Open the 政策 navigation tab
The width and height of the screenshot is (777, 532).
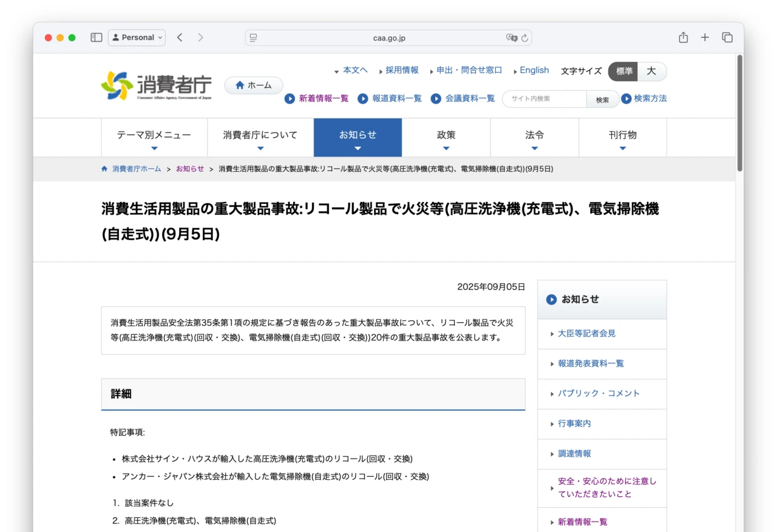click(x=446, y=138)
